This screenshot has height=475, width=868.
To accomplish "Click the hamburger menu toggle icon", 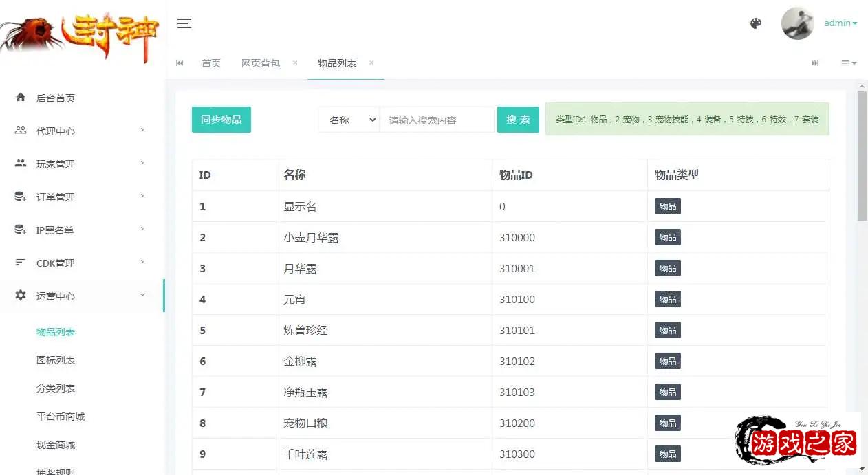I will [184, 23].
